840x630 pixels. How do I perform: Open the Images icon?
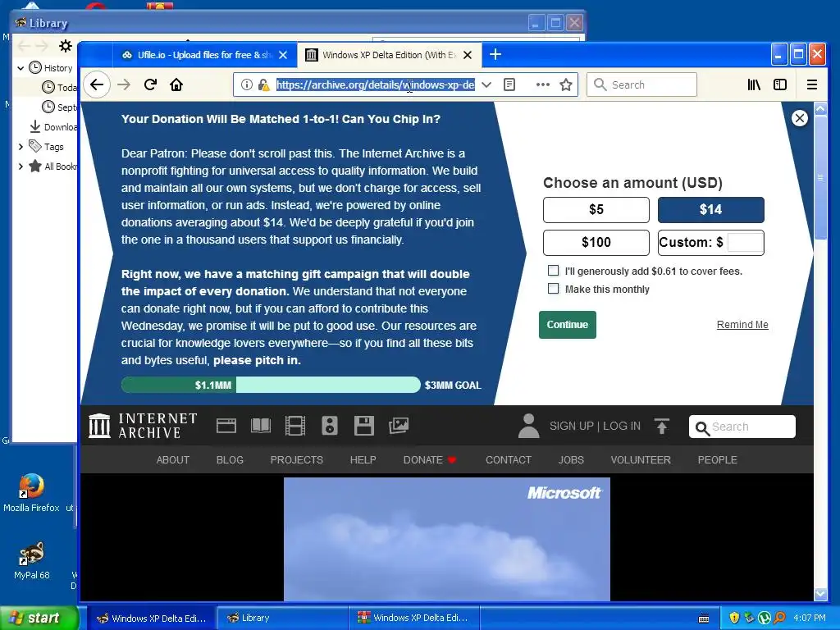click(x=399, y=426)
